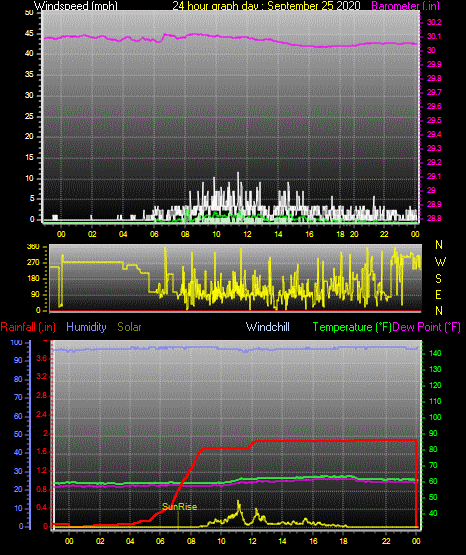Click the 12 hour tick under windspeed chart

coord(247,234)
